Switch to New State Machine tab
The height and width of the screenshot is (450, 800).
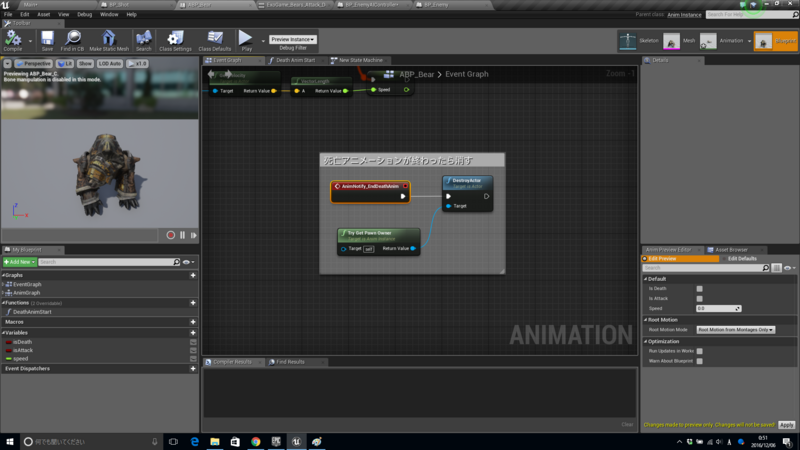click(x=360, y=60)
